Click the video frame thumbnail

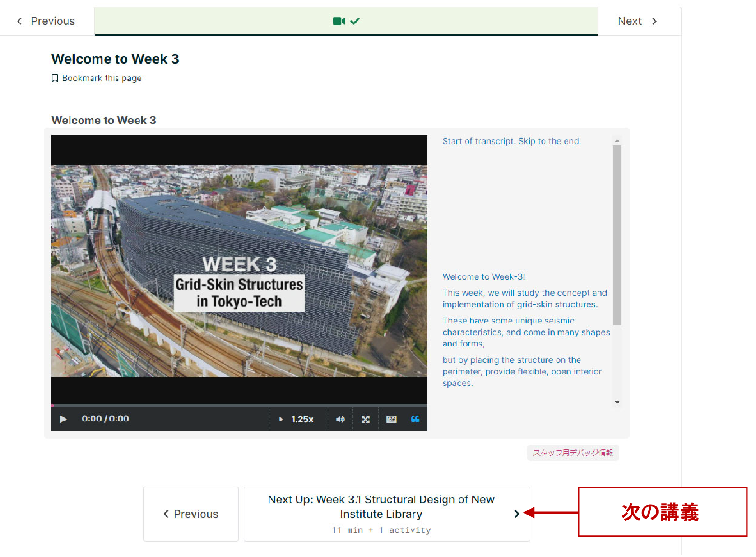239,271
